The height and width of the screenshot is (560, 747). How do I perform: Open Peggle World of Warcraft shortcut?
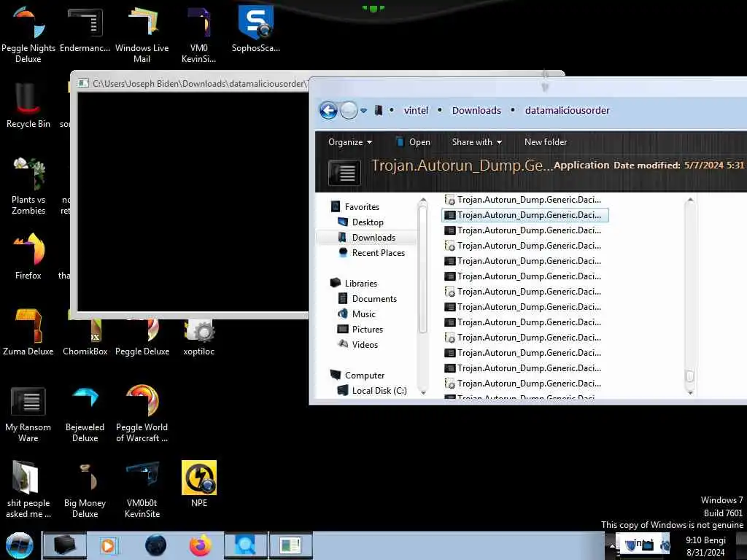point(142,414)
